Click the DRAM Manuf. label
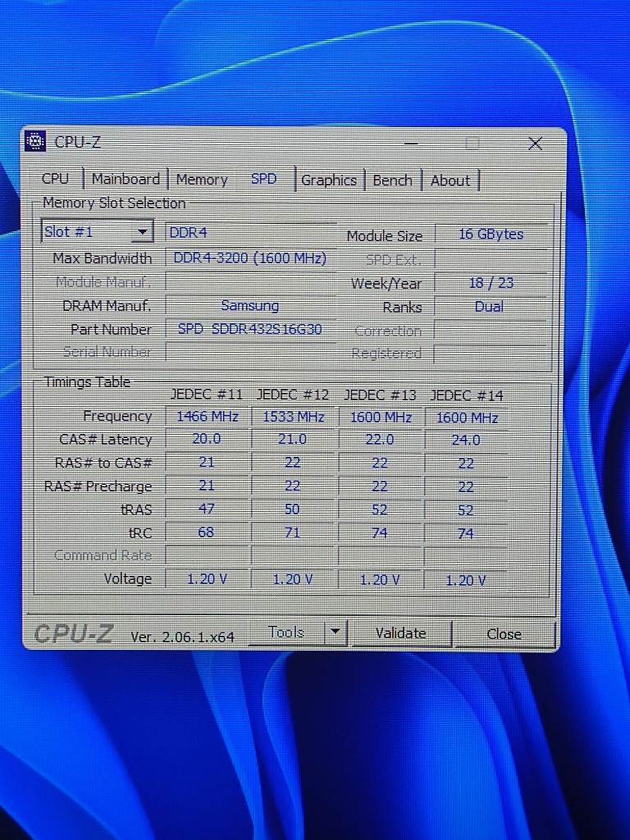Image resolution: width=630 pixels, height=840 pixels. pos(107,306)
